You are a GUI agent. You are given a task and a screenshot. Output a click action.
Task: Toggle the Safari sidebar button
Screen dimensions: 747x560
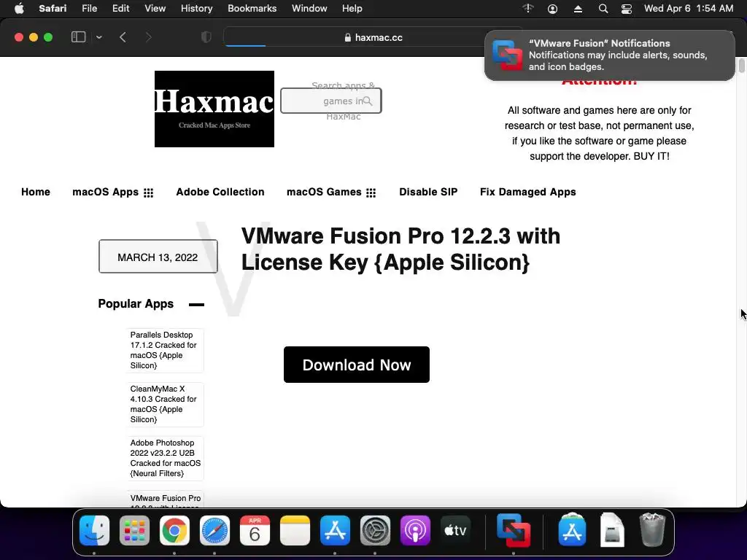tap(78, 37)
